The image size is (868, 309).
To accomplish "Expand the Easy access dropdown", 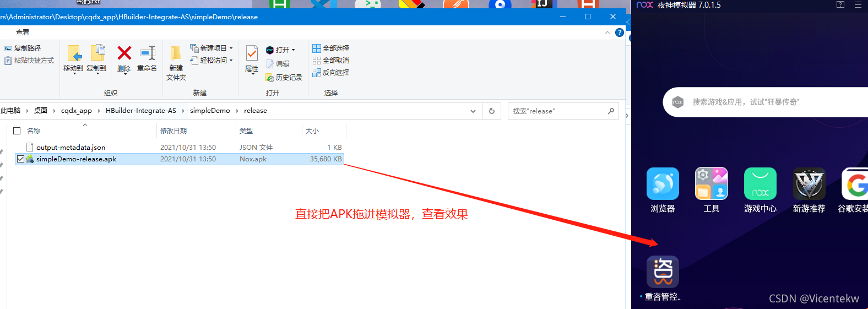I will point(231,61).
